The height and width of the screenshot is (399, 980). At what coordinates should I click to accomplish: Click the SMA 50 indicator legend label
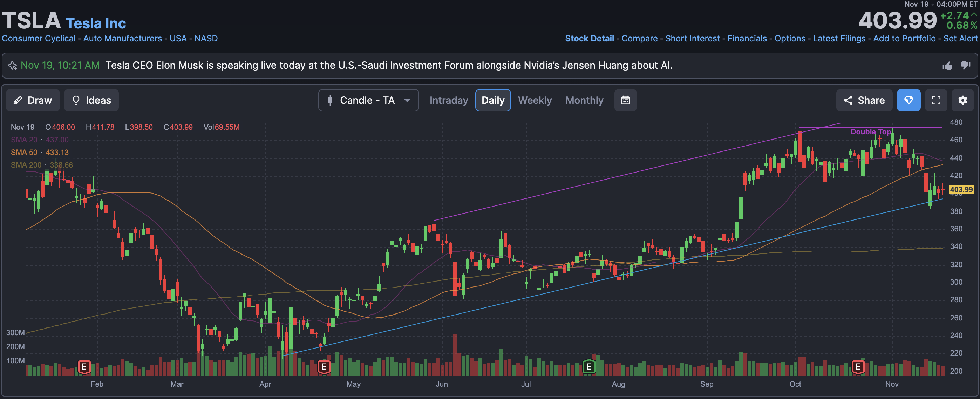coord(24,152)
